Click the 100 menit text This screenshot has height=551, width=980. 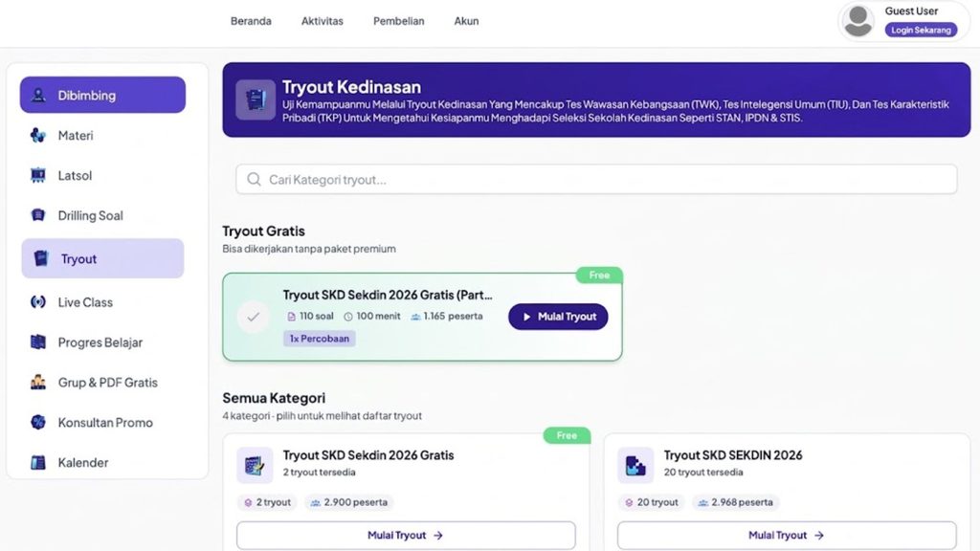click(x=378, y=316)
